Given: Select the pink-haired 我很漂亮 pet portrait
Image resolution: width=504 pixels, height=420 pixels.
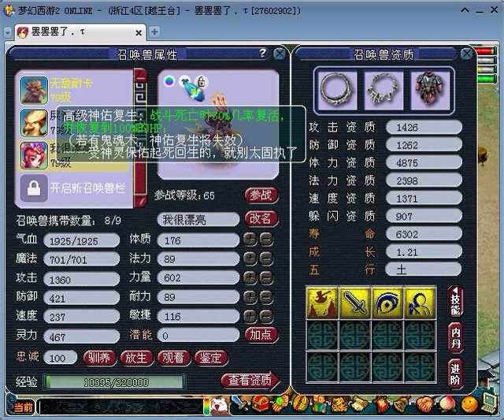Looking at the screenshot, I should point(34,156).
